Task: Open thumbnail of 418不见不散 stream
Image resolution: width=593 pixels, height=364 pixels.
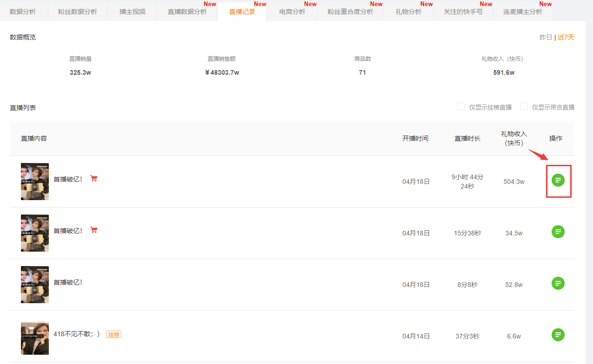Action: click(x=35, y=338)
